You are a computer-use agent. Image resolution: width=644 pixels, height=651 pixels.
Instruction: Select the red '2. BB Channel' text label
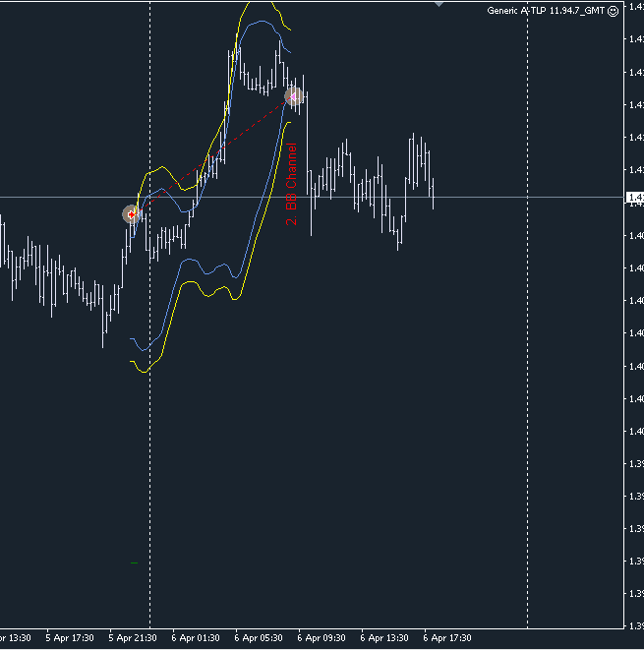point(291,184)
